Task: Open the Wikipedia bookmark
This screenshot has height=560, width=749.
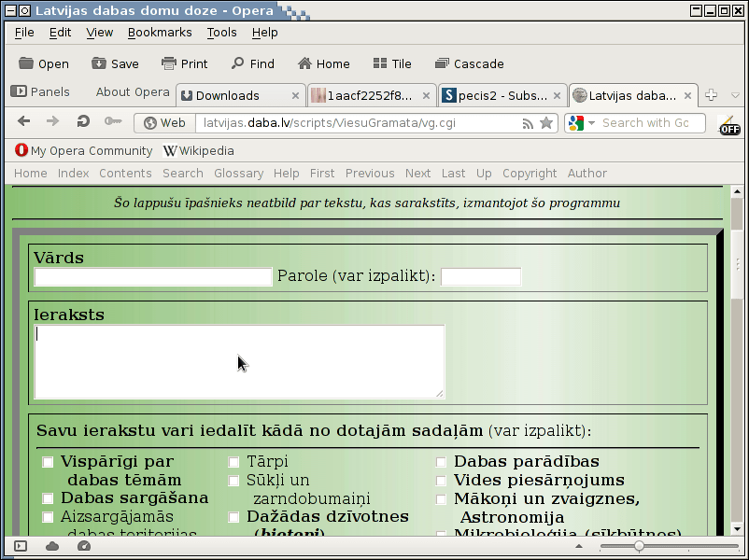Action: [x=198, y=151]
